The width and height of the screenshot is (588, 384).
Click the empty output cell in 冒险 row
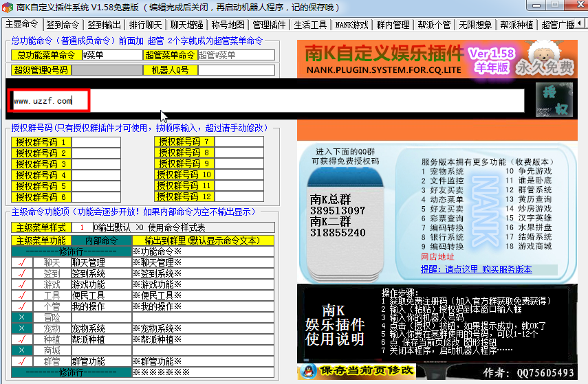(203, 317)
